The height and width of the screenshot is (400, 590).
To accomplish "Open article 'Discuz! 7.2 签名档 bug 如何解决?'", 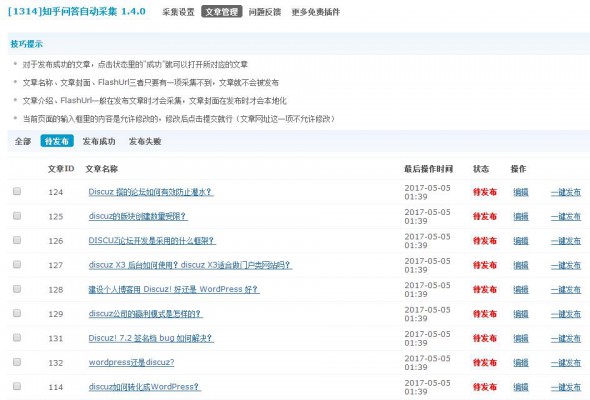I will click(x=151, y=338).
